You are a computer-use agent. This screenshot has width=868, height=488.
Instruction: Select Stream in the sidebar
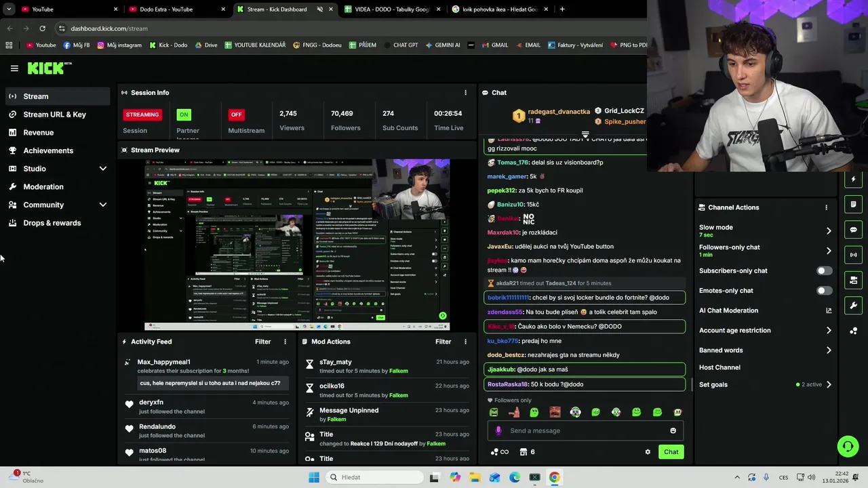pyautogui.click(x=58, y=96)
